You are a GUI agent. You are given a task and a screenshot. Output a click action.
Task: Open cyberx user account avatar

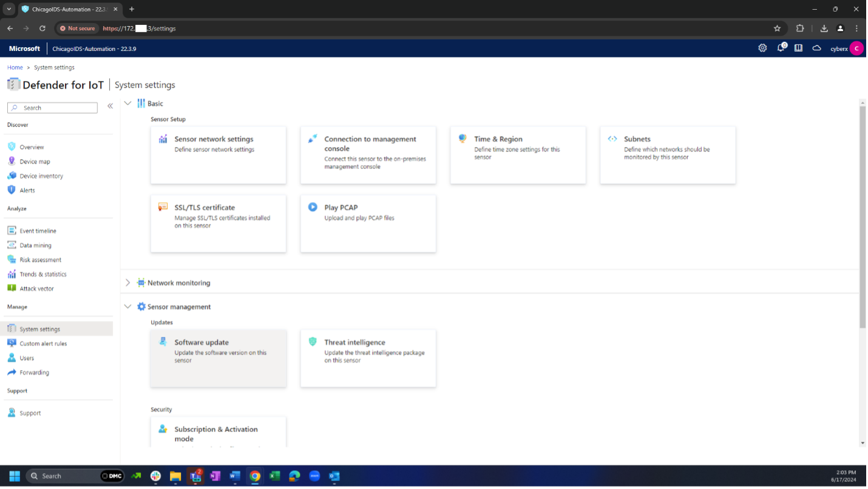856,49
